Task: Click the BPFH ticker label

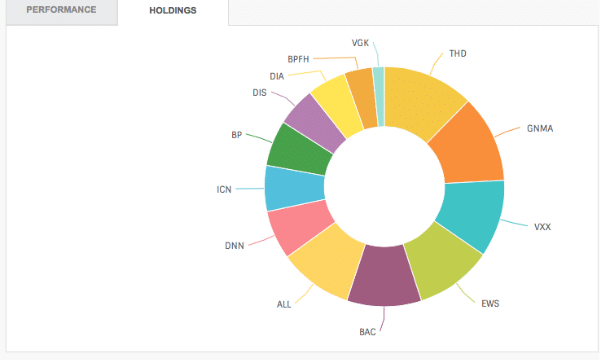Action: (298, 59)
